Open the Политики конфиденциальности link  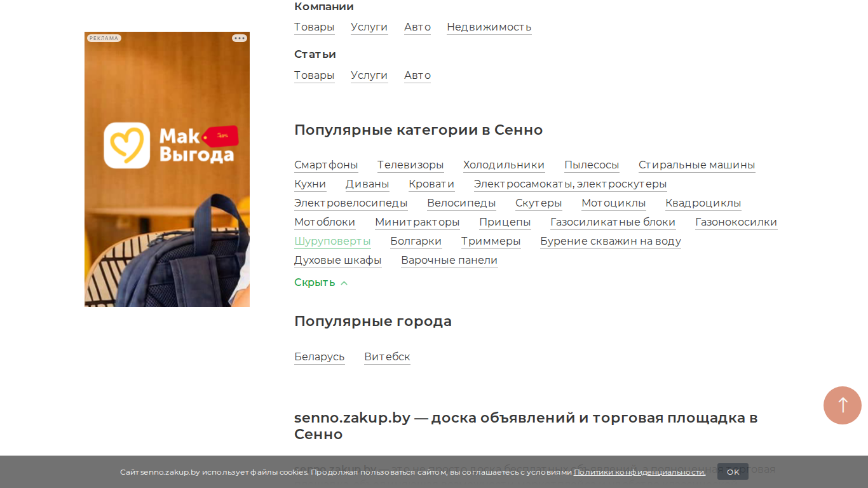(x=639, y=472)
